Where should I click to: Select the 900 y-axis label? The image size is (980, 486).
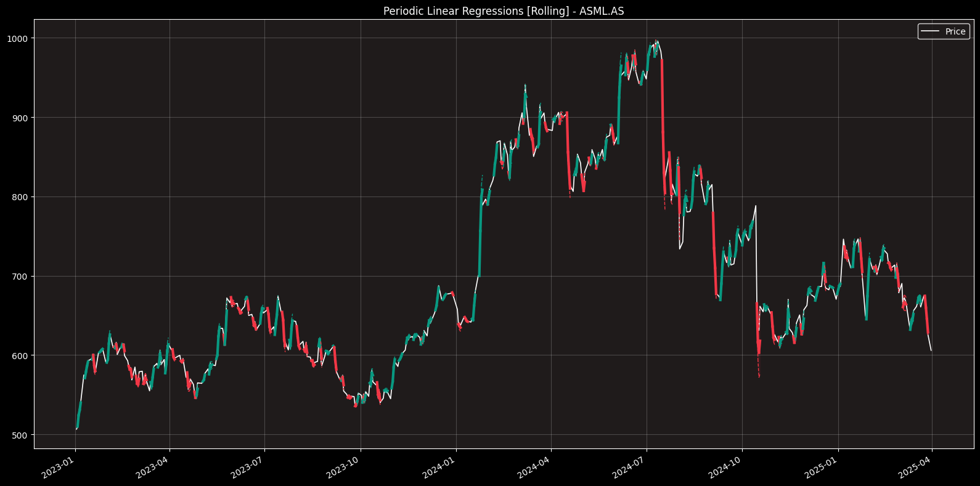pyautogui.click(x=20, y=118)
